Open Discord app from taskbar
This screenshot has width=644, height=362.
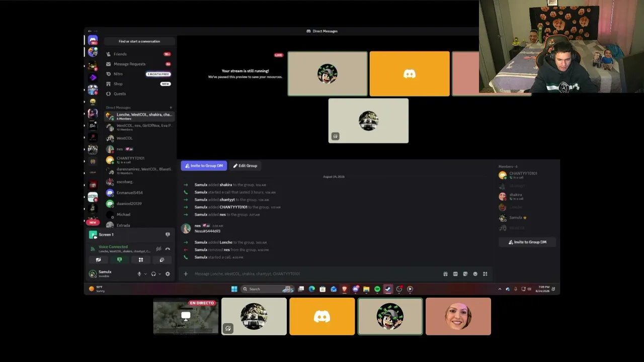click(356, 289)
